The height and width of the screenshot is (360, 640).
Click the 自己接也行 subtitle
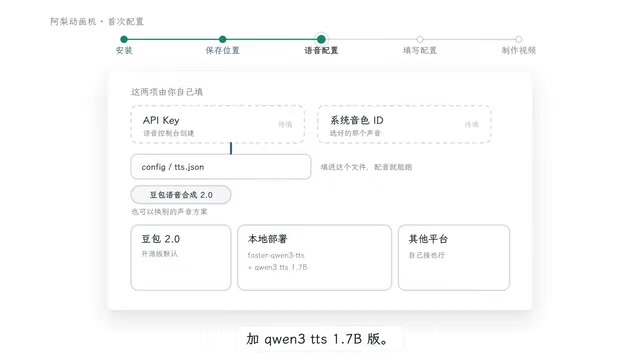point(427,255)
